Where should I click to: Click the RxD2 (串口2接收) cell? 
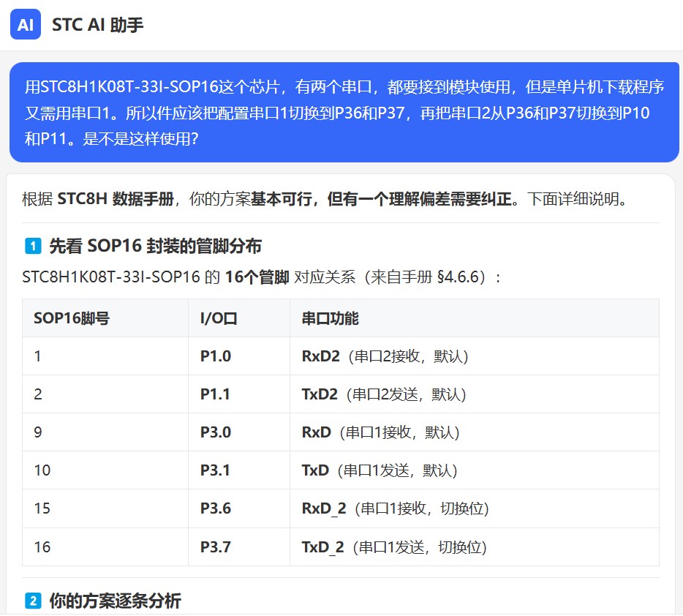(475, 356)
